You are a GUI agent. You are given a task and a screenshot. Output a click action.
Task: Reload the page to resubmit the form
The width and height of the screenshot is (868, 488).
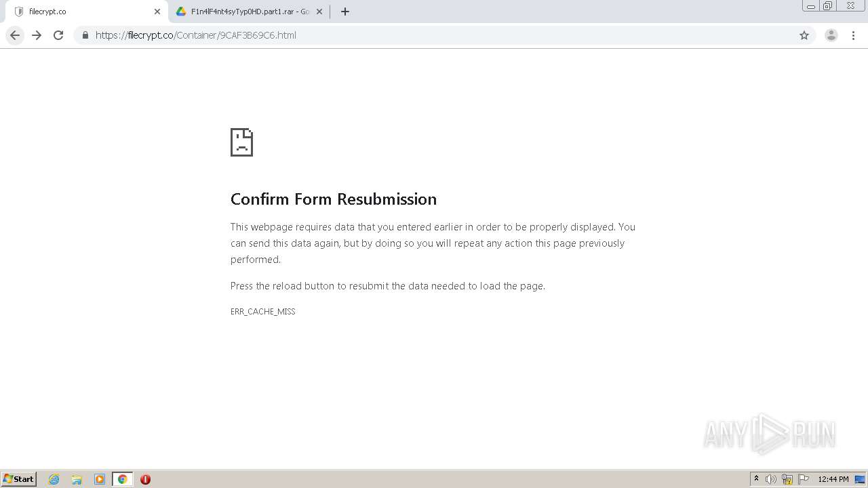point(58,35)
